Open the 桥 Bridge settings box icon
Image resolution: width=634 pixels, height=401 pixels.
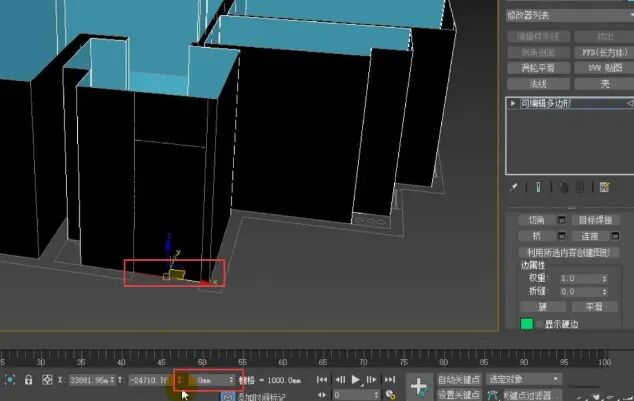[x=562, y=236]
